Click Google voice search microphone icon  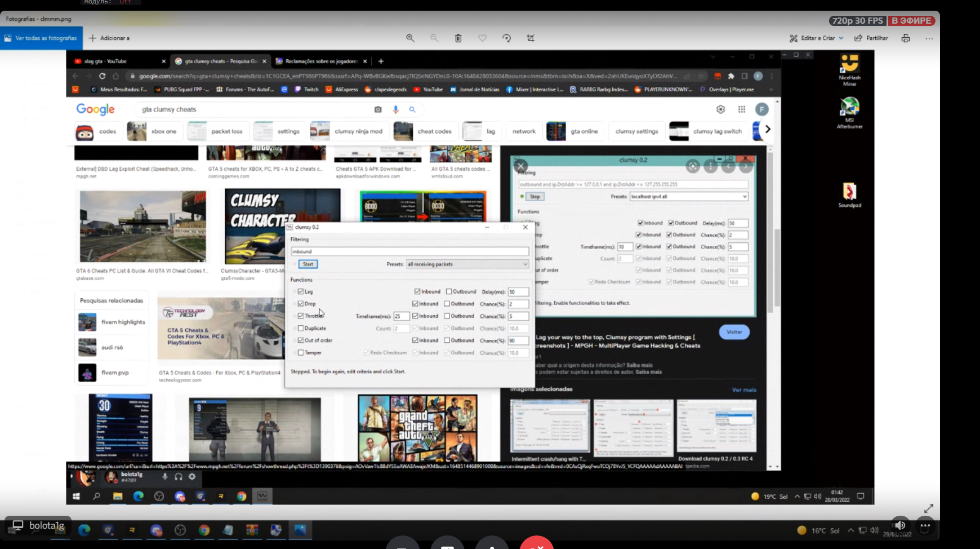coord(395,109)
